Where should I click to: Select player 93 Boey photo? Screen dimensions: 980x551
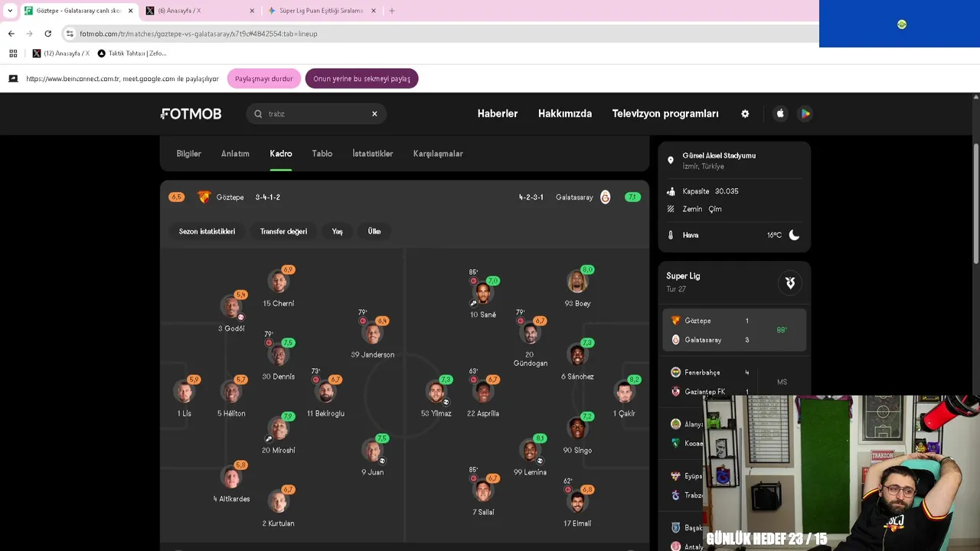[x=577, y=282]
